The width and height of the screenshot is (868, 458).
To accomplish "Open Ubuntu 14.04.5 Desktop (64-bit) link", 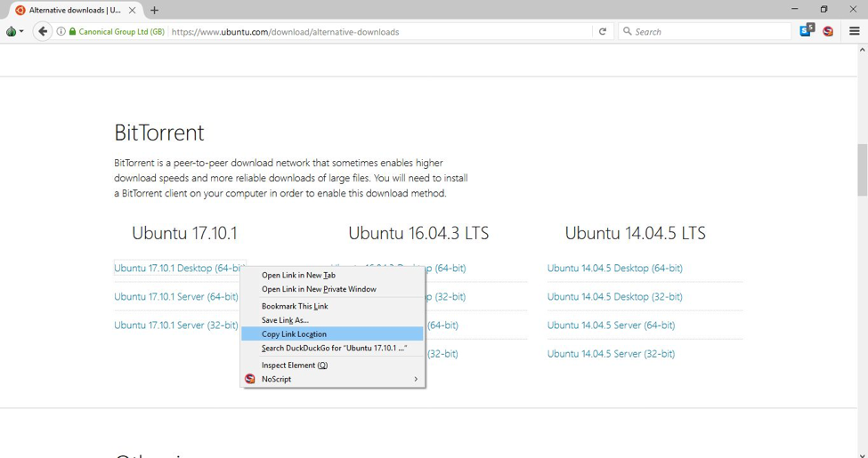I will pos(615,268).
